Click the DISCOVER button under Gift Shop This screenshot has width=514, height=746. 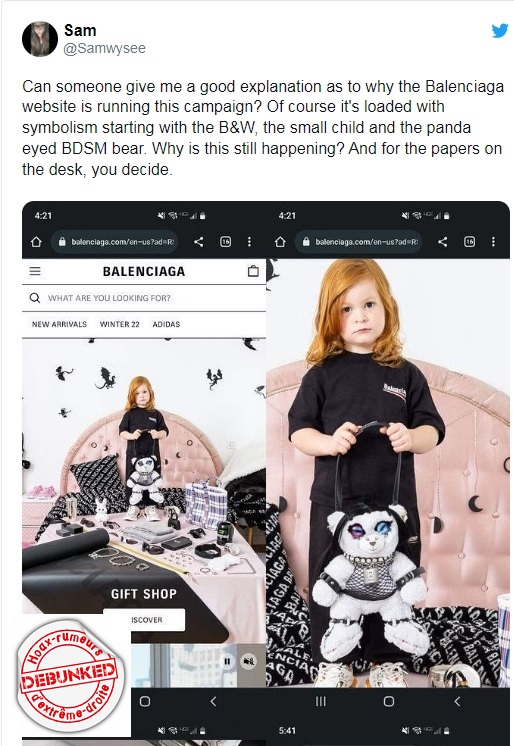point(144,620)
